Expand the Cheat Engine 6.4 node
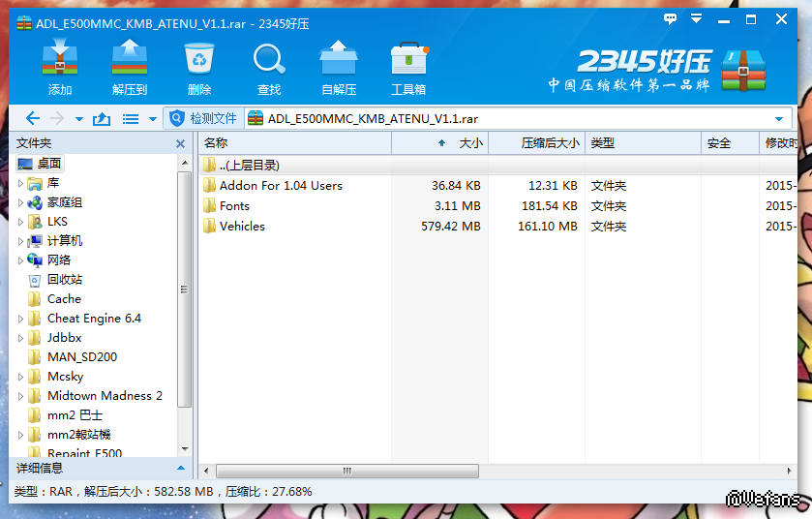 20,320
